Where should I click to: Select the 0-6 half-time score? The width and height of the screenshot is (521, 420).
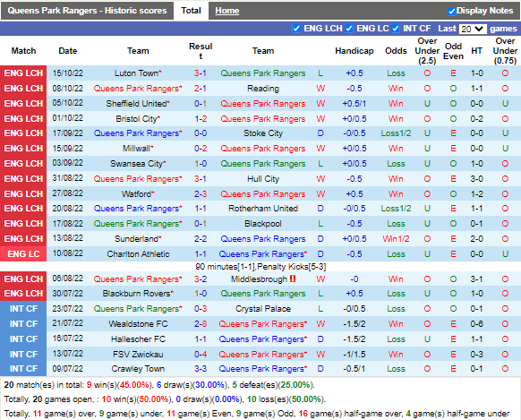point(476,324)
